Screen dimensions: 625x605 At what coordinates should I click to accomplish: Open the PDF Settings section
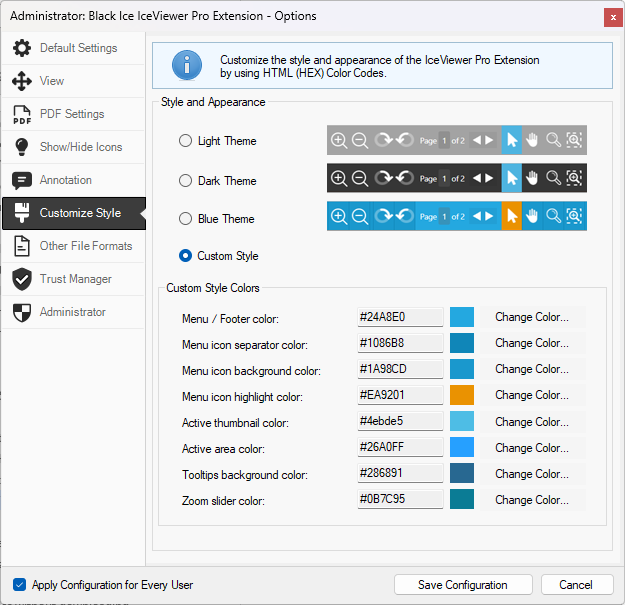[73, 114]
